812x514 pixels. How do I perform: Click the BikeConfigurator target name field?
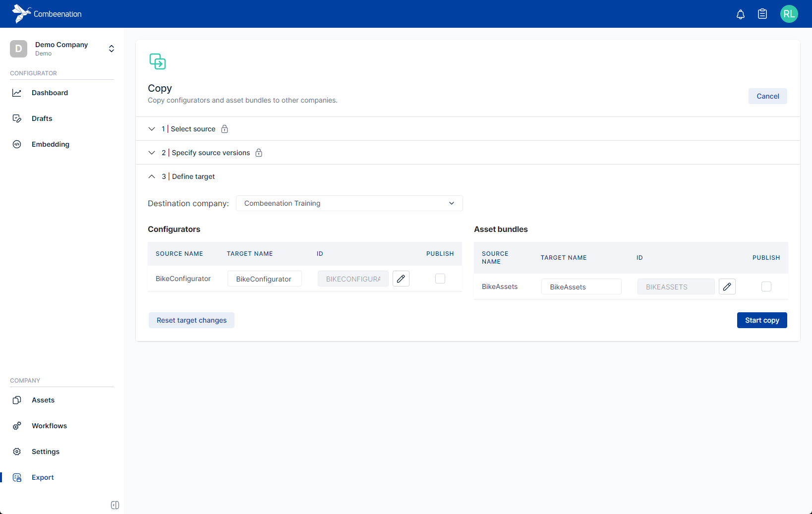click(x=264, y=279)
